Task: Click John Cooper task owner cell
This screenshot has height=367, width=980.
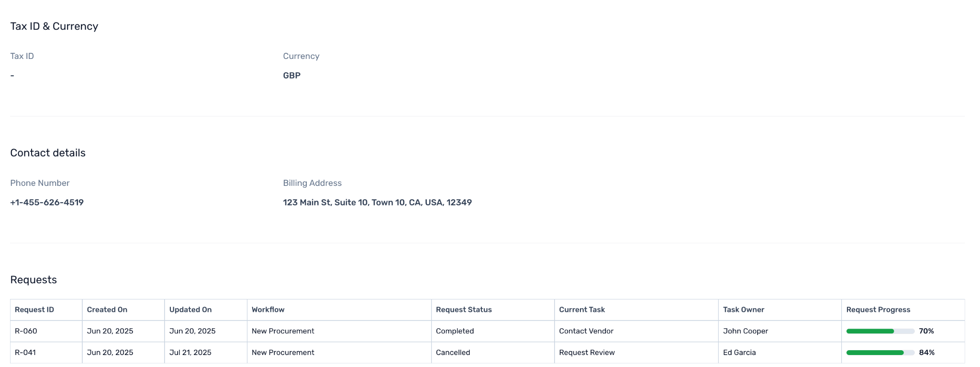Action: [x=780, y=331]
